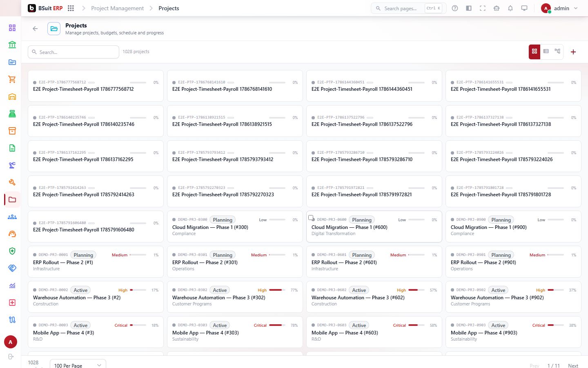The width and height of the screenshot is (588, 368).
Task: Click the 1028 projects count text
Action: (x=136, y=52)
